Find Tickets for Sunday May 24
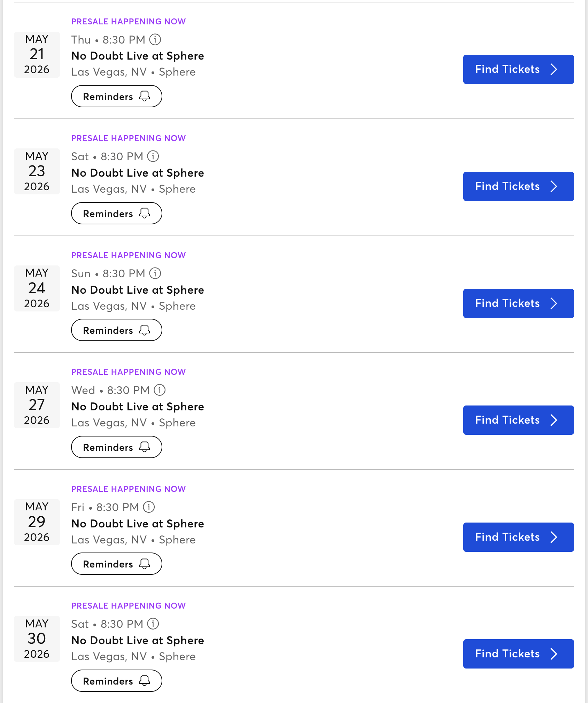The image size is (588, 703). (x=518, y=303)
